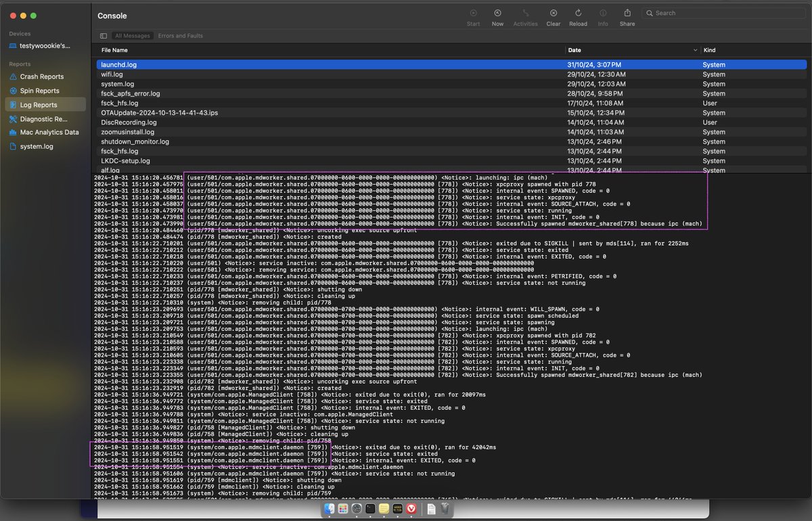Open the Date column sort dropdown
Image resolution: width=812 pixels, height=521 pixels.
point(694,49)
